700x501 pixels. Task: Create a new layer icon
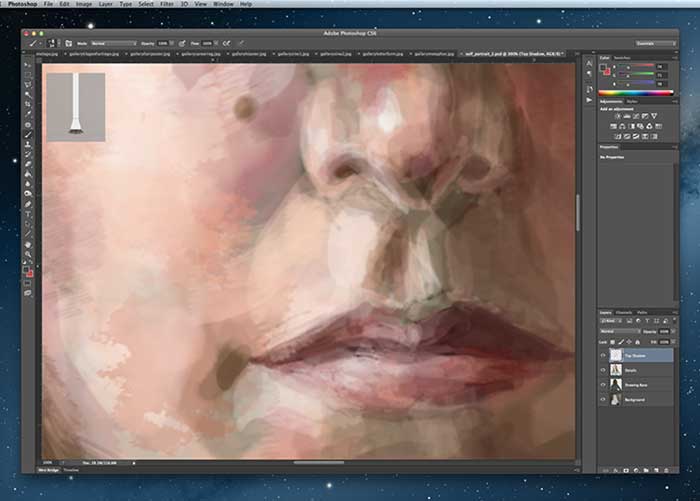click(x=656, y=470)
